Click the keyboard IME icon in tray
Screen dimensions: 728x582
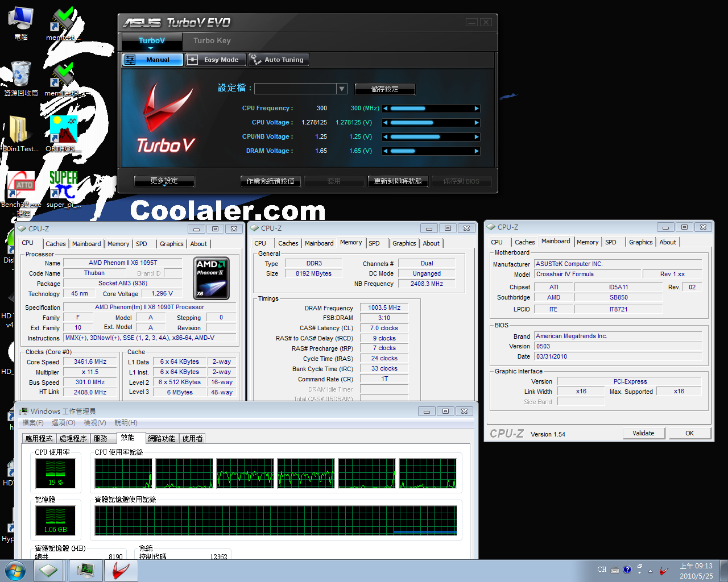click(615, 570)
